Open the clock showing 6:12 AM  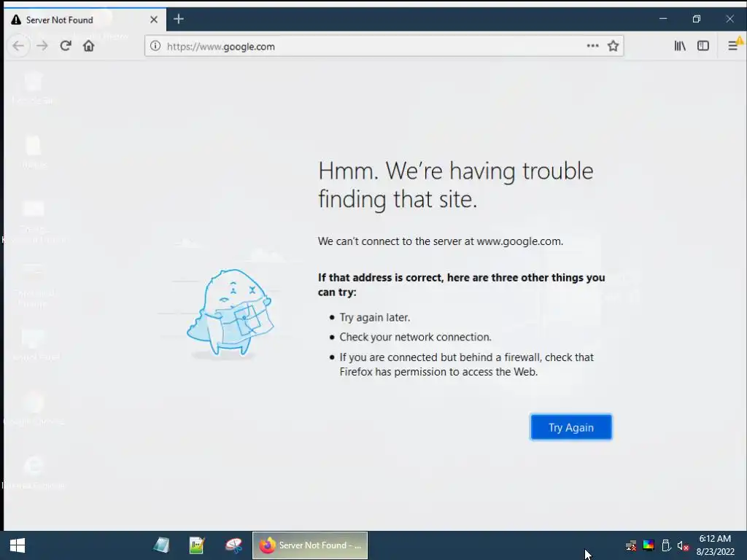click(715, 545)
